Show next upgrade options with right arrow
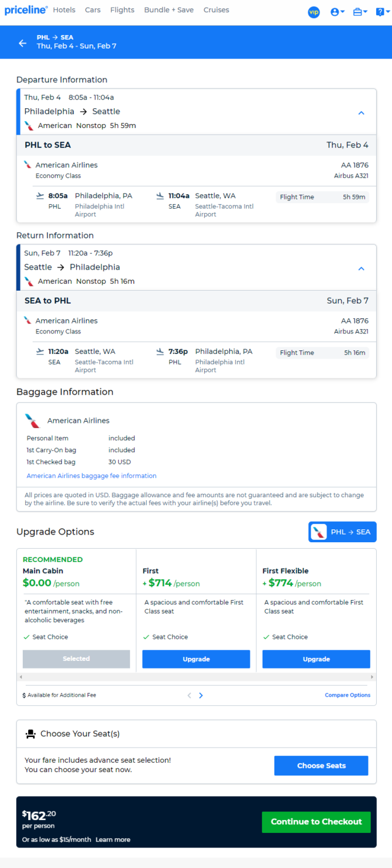 point(201,695)
